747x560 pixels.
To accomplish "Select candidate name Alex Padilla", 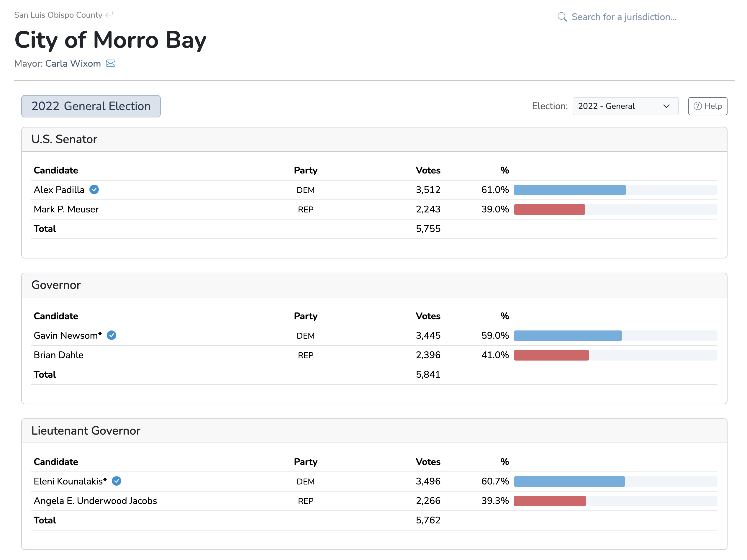I will [59, 190].
